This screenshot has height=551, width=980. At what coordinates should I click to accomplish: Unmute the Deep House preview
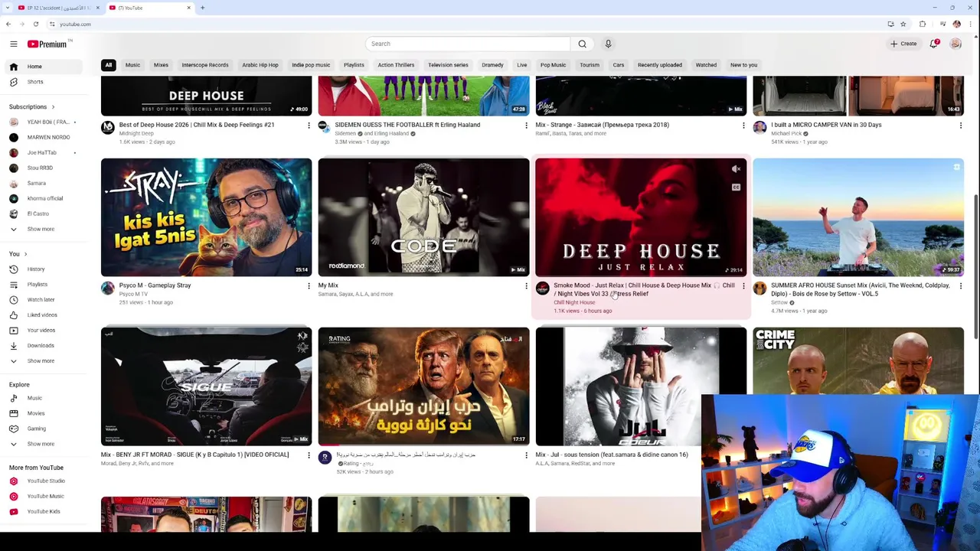736,169
